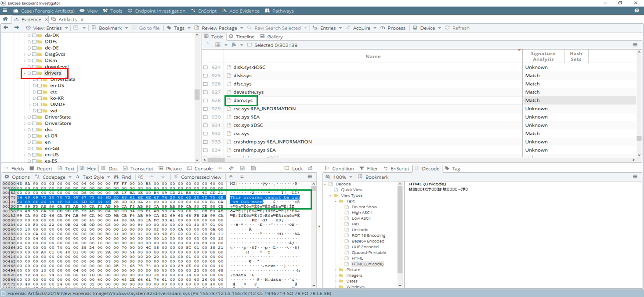Screen dimensions: 644x297
Task: Open the hamburger main menu icon
Action: 4,11
